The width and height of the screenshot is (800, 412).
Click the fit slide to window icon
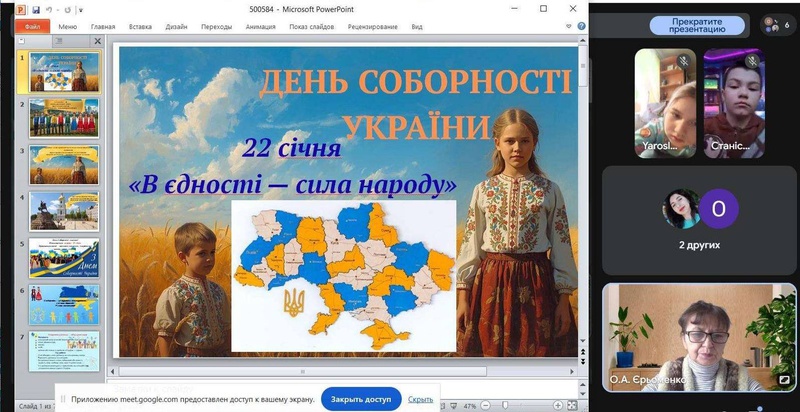tap(573, 407)
